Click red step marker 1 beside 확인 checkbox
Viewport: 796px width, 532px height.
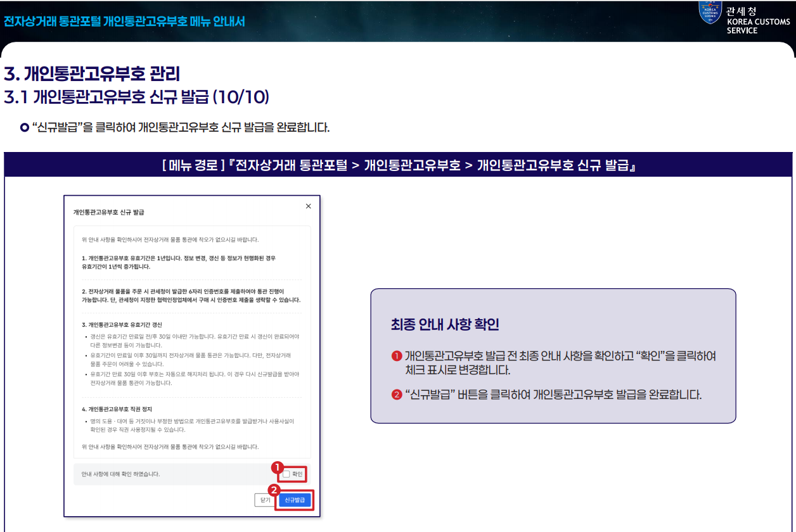pos(276,466)
